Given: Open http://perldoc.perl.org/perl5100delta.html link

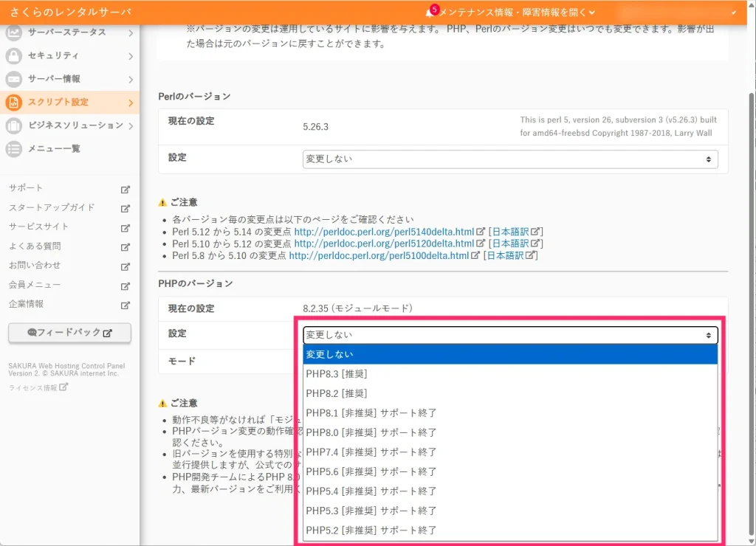Looking at the screenshot, I should point(379,255).
